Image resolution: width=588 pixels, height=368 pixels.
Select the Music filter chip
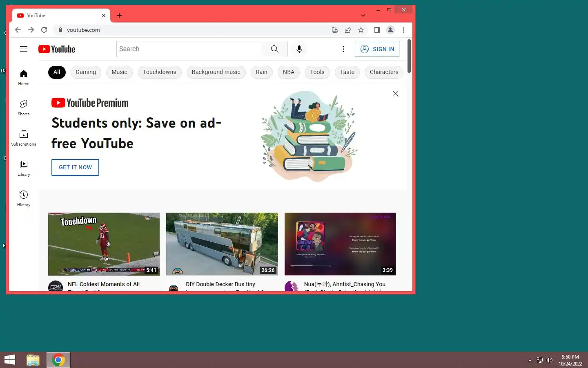point(119,72)
